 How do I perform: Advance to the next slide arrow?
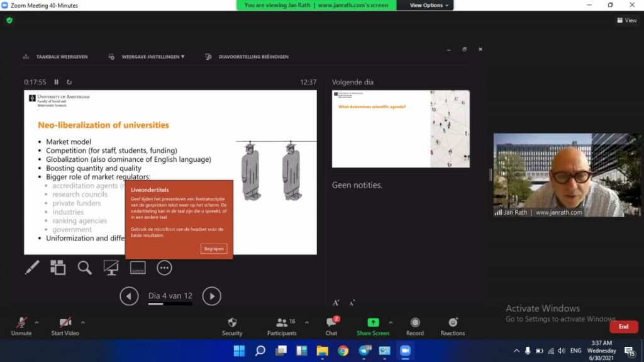coord(211,296)
